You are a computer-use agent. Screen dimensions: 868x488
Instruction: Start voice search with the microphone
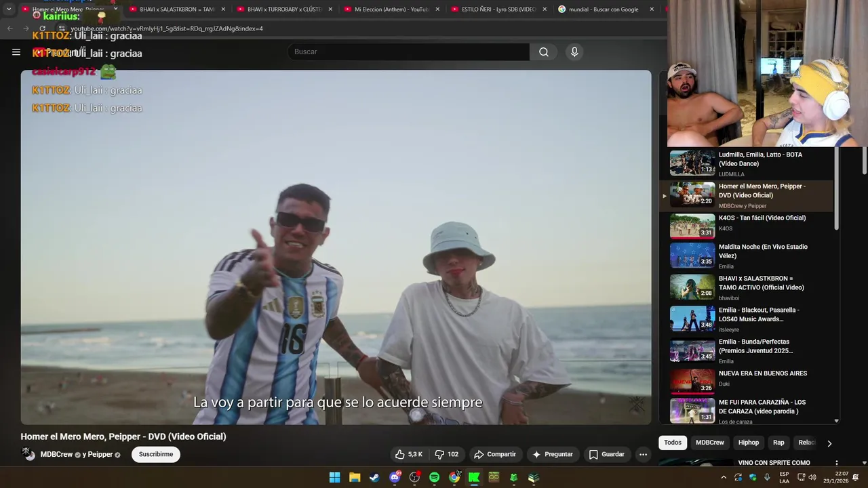pos(574,52)
